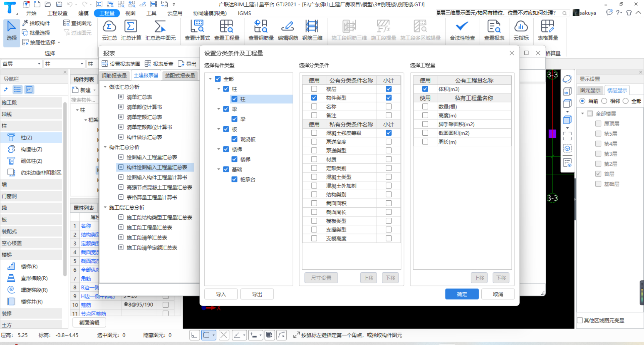Open the 云应用 ribbon tab
This screenshot has width=644, height=345.
[175, 13]
